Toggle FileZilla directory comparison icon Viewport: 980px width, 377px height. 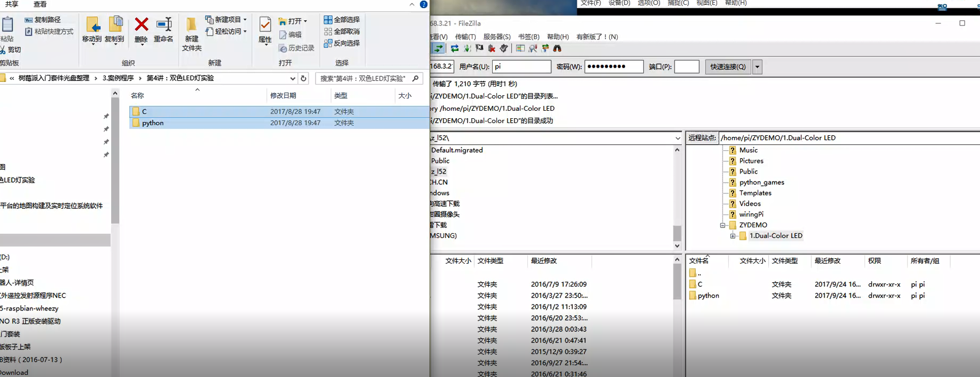(x=533, y=48)
